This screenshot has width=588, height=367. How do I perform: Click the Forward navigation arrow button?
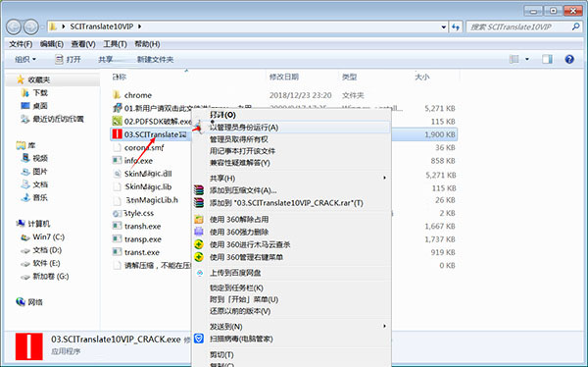30,27
